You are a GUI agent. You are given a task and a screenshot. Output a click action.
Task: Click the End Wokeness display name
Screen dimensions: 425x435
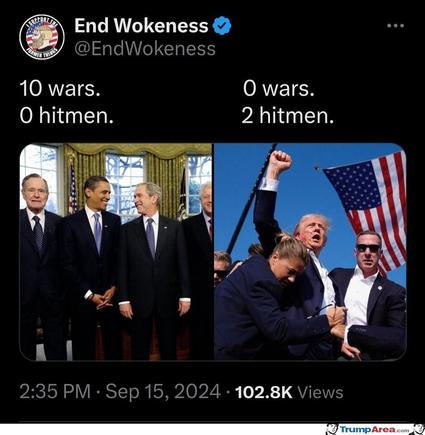click(x=141, y=25)
